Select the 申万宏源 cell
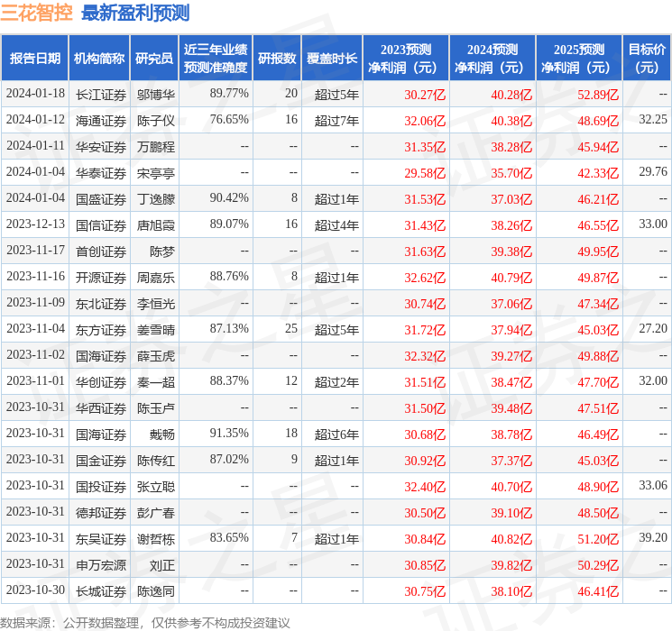 tap(101, 565)
